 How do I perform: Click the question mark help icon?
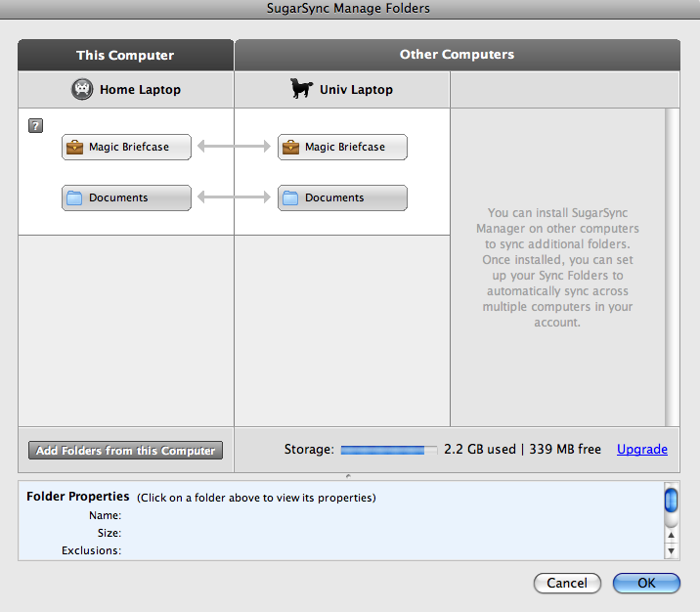[x=36, y=125]
